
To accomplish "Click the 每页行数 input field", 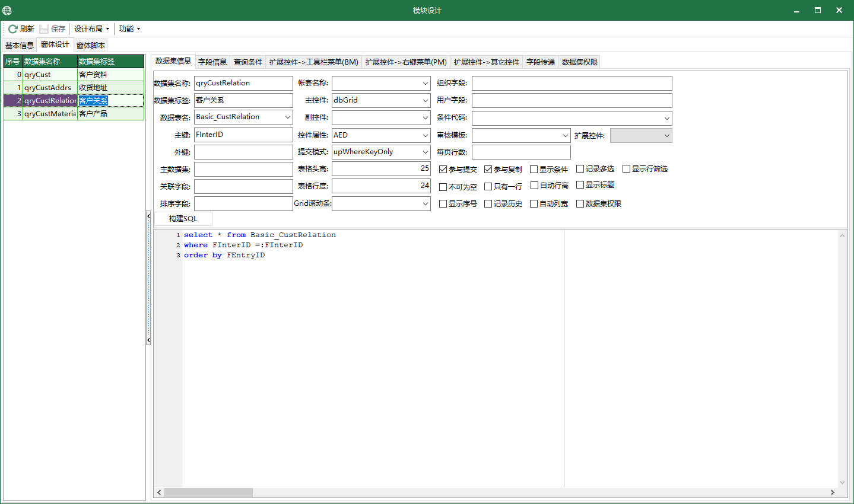I will tap(521, 152).
